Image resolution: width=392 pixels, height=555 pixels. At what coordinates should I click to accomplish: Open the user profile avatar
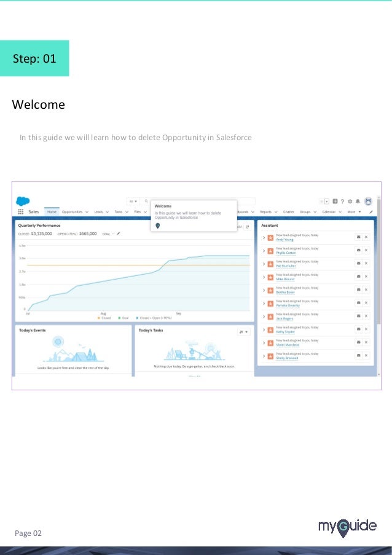[368, 201]
